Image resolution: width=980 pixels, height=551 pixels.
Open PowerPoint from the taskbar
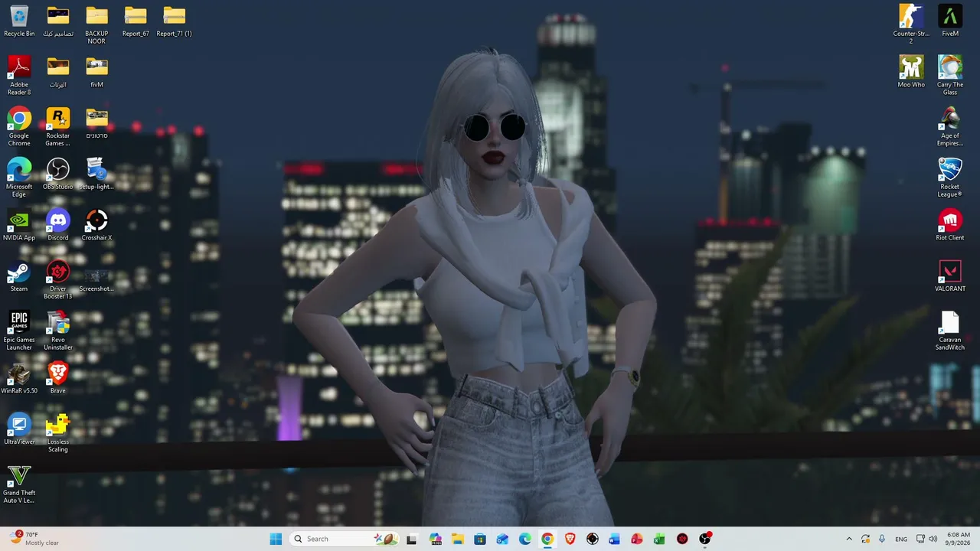pyautogui.click(x=637, y=539)
